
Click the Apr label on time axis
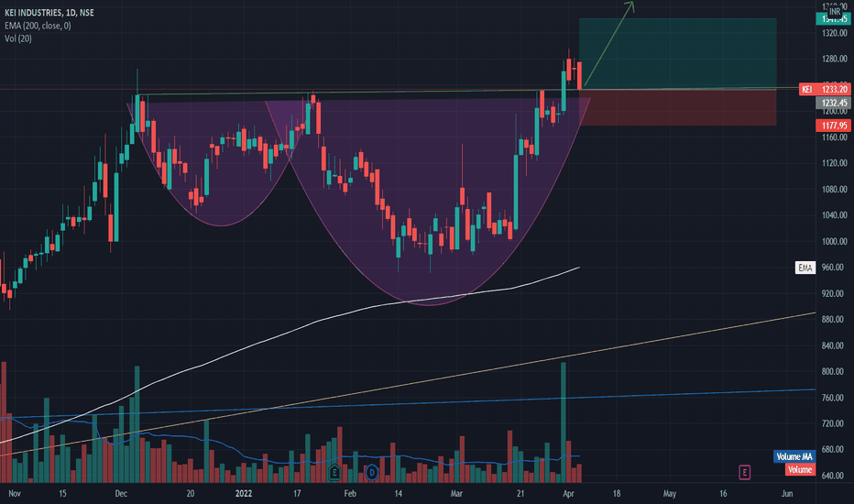click(568, 494)
